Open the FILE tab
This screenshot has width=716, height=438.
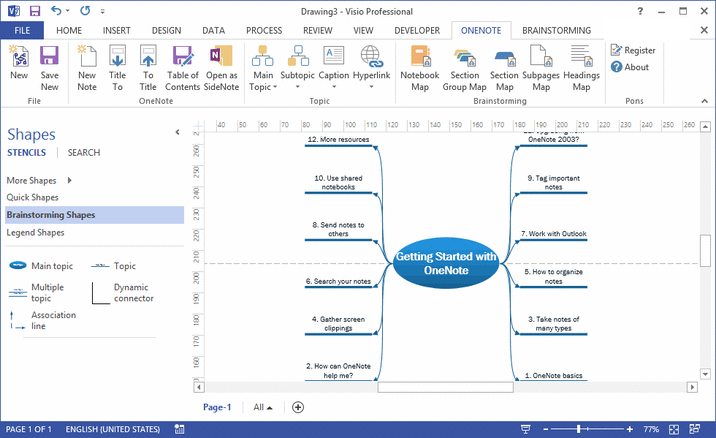click(22, 31)
